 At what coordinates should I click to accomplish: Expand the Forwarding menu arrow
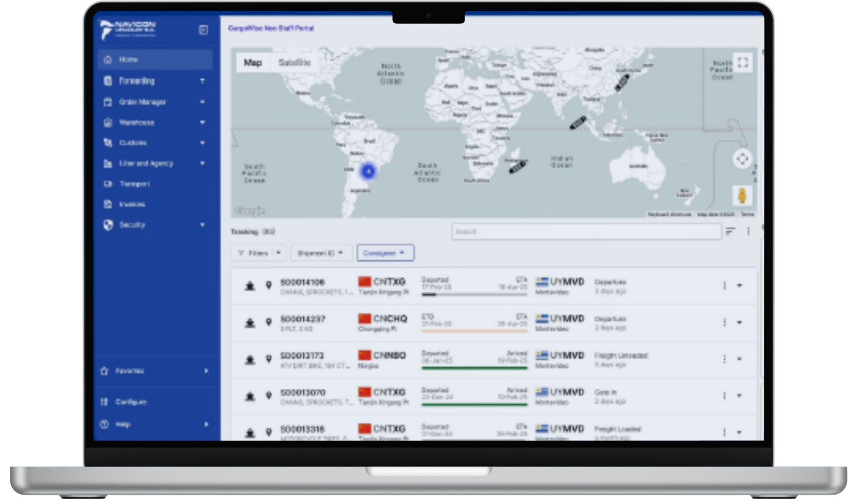pyautogui.click(x=202, y=81)
